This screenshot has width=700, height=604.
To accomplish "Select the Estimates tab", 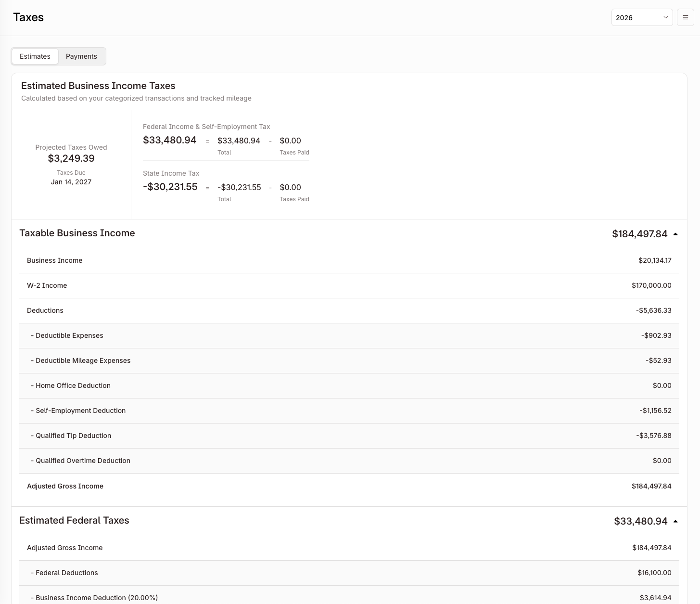I will coord(35,56).
